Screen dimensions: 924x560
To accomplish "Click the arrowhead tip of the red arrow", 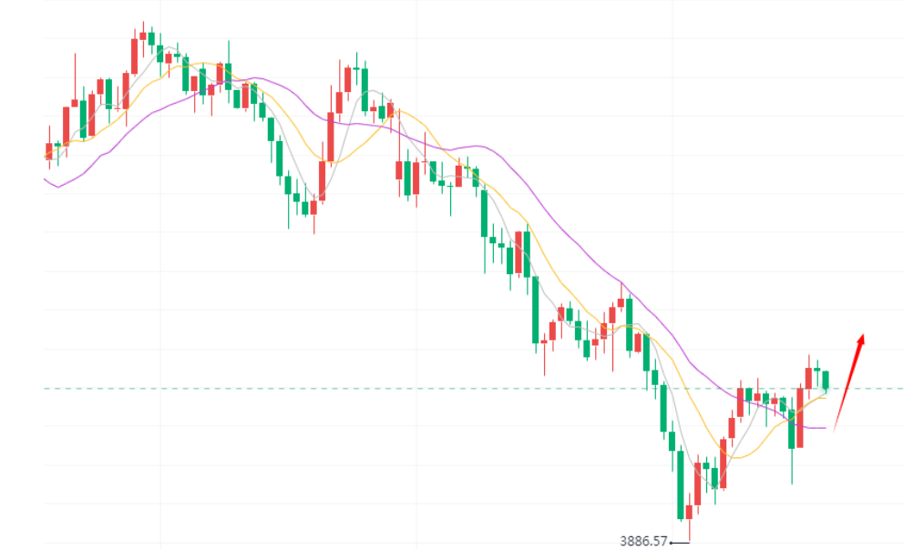I will point(862,337).
